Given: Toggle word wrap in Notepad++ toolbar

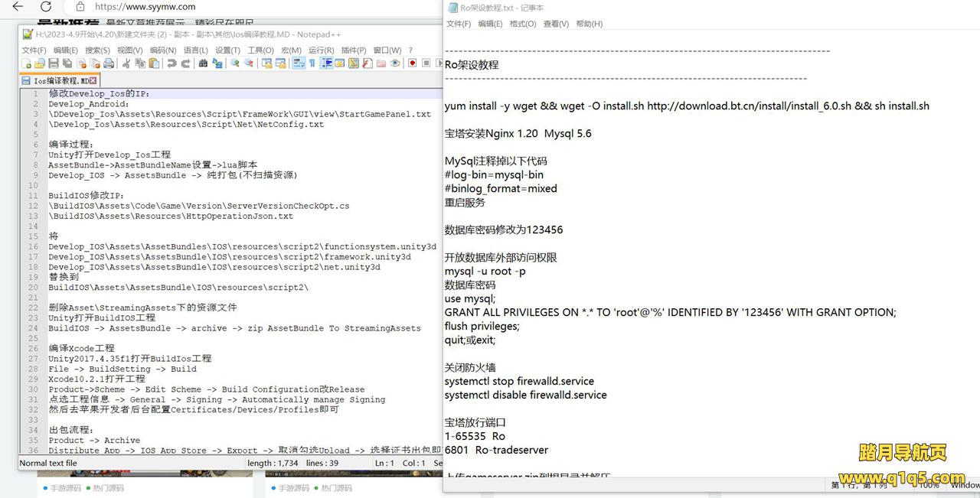Looking at the screenshot, I should (299, 63).
